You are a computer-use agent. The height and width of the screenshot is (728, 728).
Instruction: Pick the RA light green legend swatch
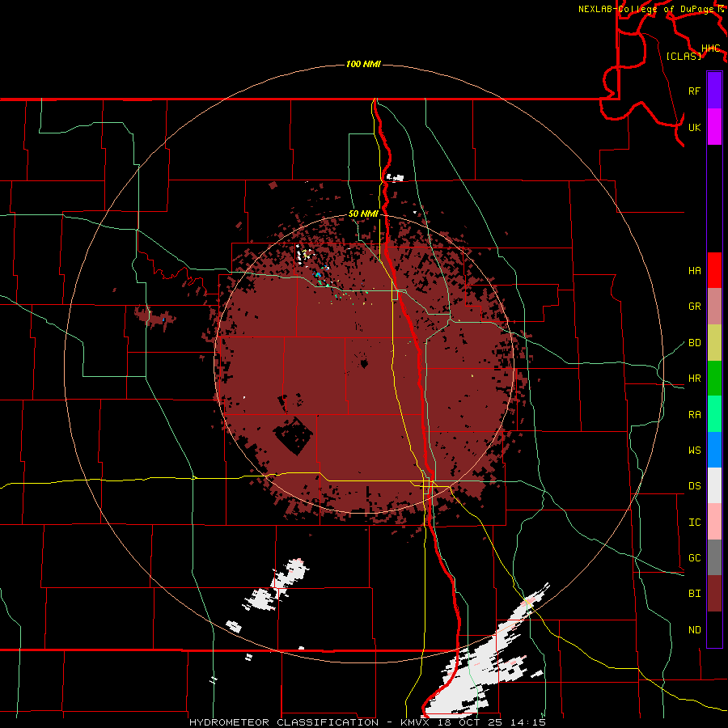click(x=714, y=414)
